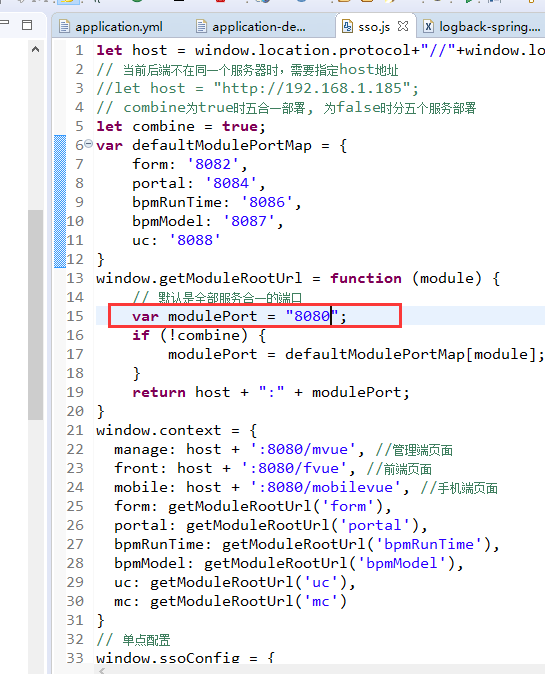Click the application-de file icon

pyautogui.click(x=201, y=27)
